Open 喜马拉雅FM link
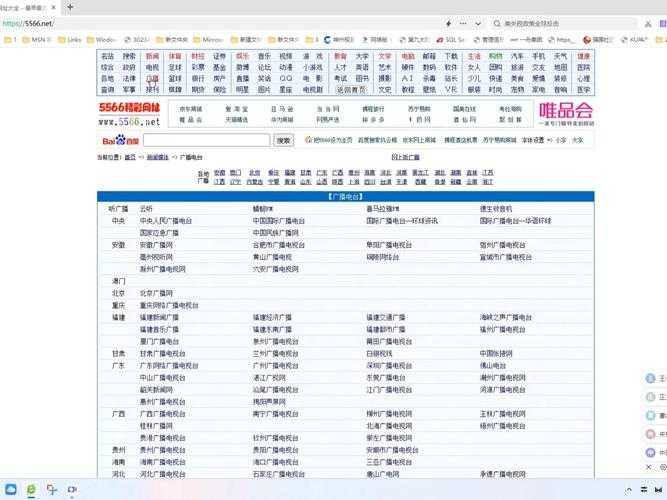The image size is (667, 500). (x=383, y=209)
